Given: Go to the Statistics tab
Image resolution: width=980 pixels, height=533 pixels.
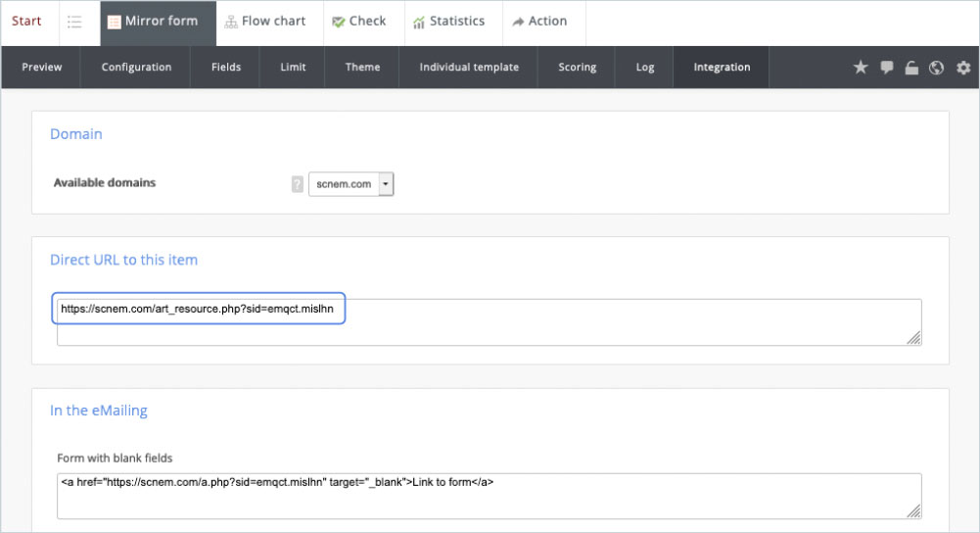Looking at the screenshot, I should (448, 22).
